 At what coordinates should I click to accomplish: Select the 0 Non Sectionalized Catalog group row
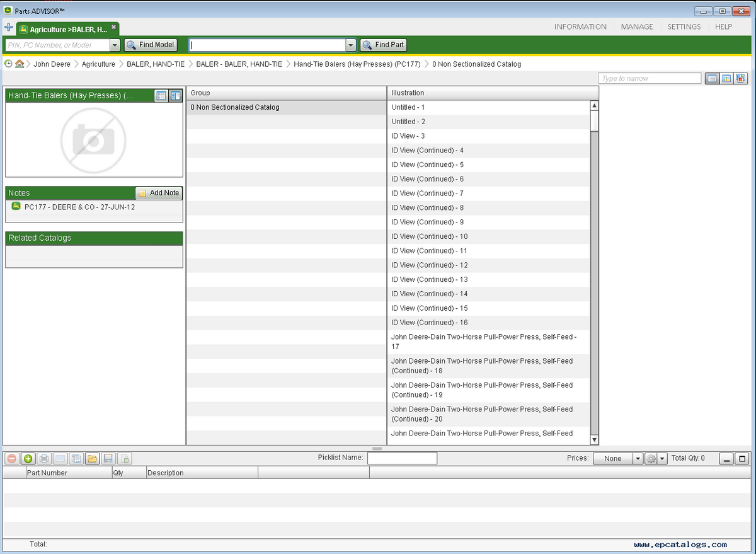tap(286, 107)
